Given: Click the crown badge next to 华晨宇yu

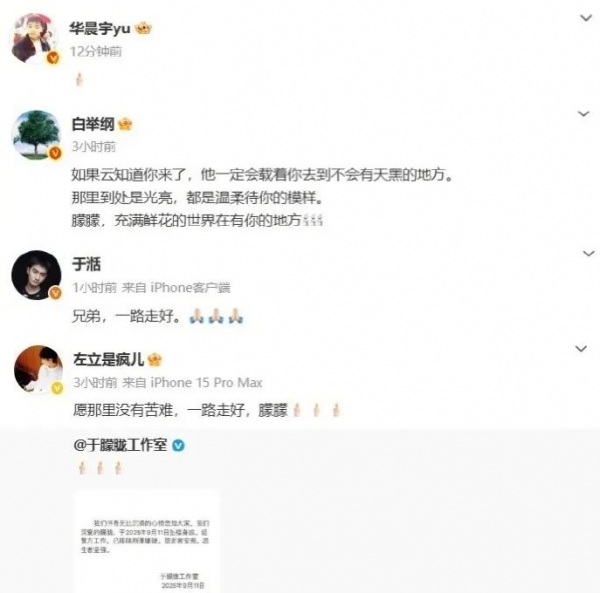Looking at the screenshot, I should tap(143, 28).
